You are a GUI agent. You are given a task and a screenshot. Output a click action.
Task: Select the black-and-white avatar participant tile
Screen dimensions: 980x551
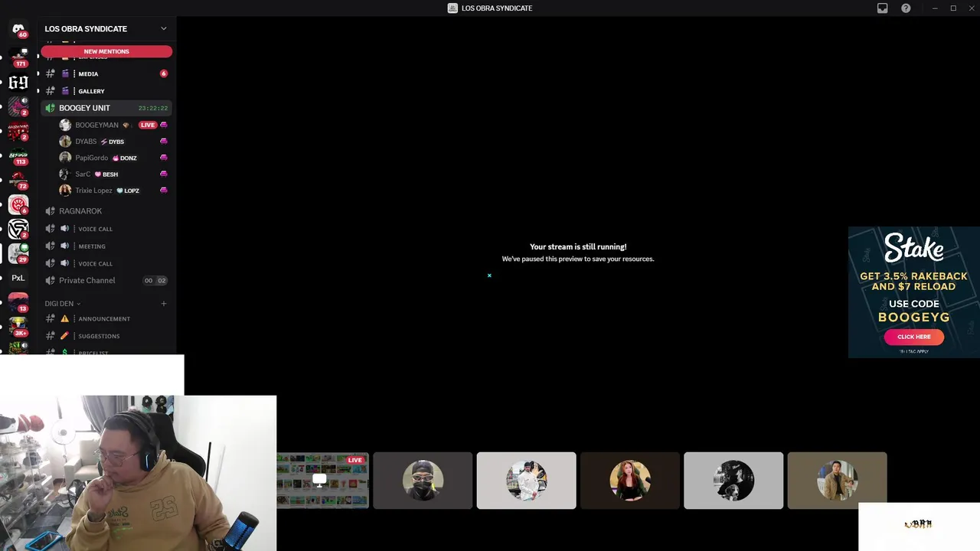point(733,481)
